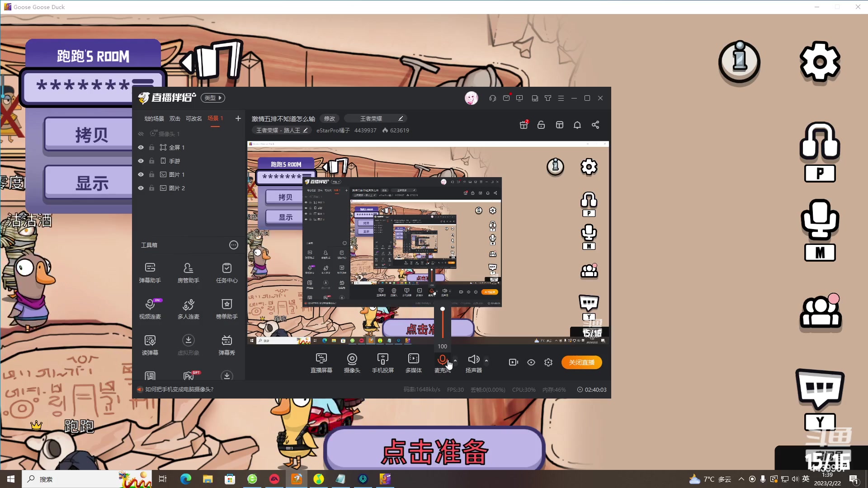Switch to the 双击 scene tab
The width and height of the screenshot is (868, 488).
click(x=175, y=118)
